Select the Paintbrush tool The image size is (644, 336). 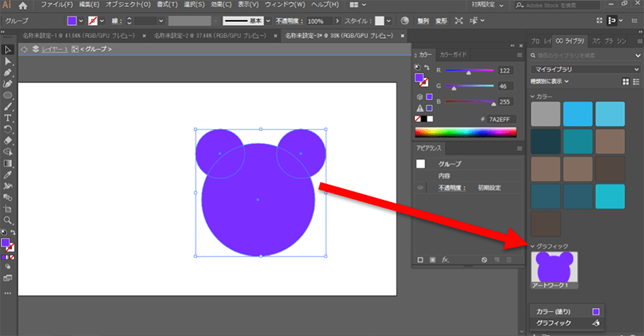pyautogui.click(x=8, y=106)
